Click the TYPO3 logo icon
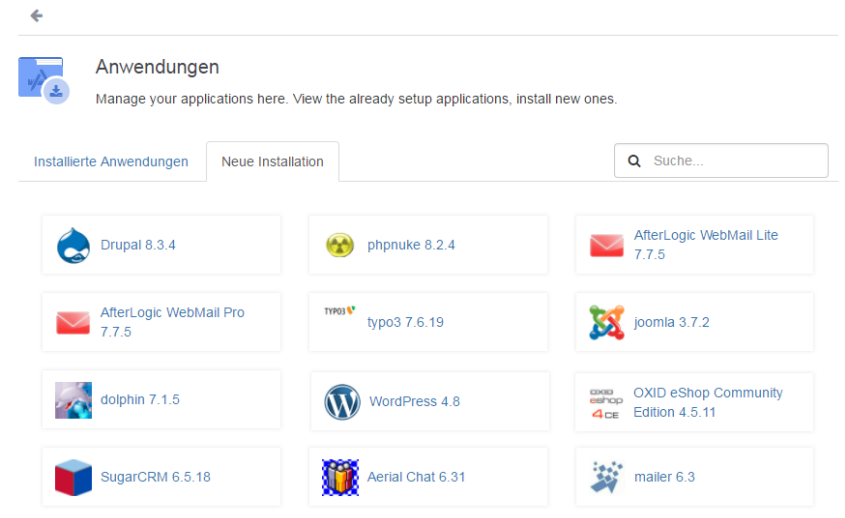This screenshot has height=518, width=845. (340, 310)
